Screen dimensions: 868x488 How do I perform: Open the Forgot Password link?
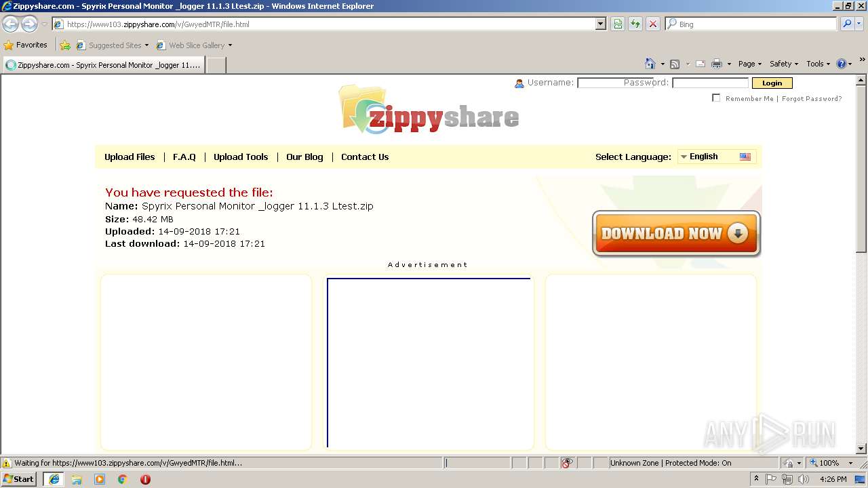pos(812,99)
